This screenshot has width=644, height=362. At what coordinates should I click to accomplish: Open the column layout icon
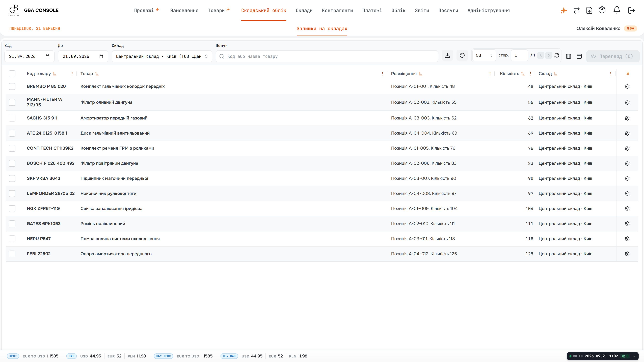coord(569,56)
